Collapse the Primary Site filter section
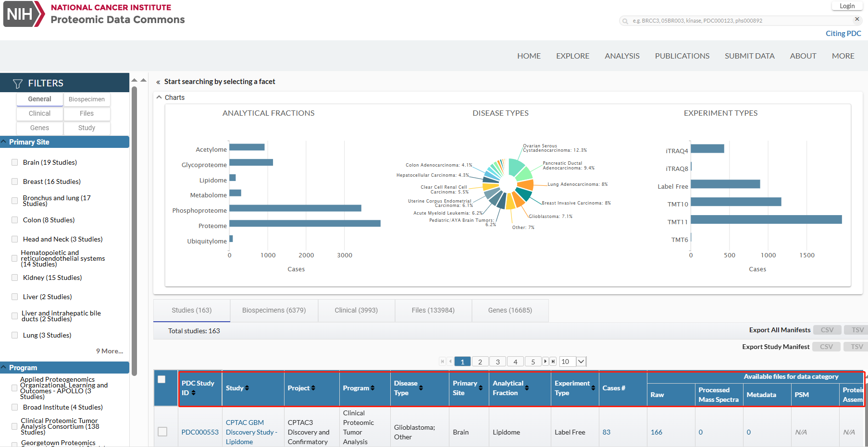Image resolution: width=868 pixels, height=447 pixels. [64, 142]
